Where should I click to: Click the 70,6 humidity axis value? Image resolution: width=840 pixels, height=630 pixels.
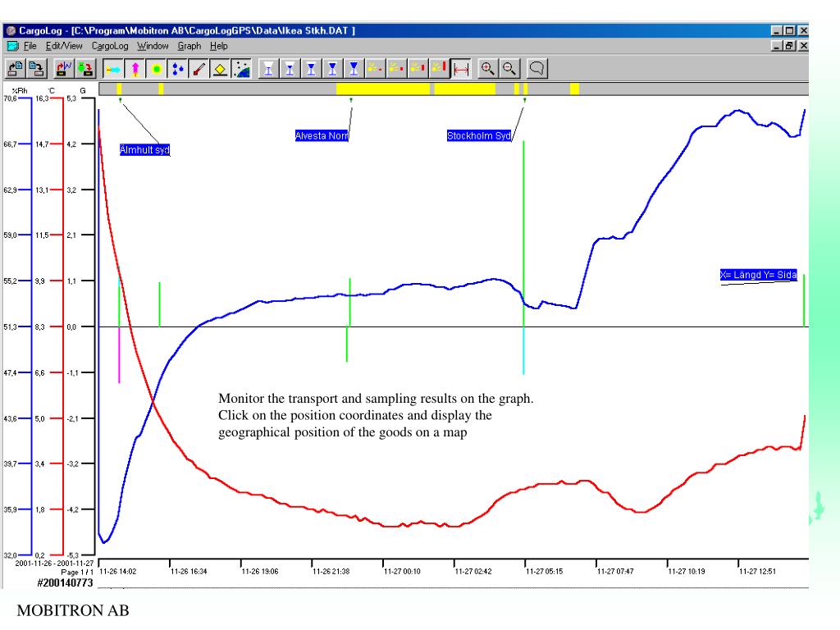click(x=10, y=98)
